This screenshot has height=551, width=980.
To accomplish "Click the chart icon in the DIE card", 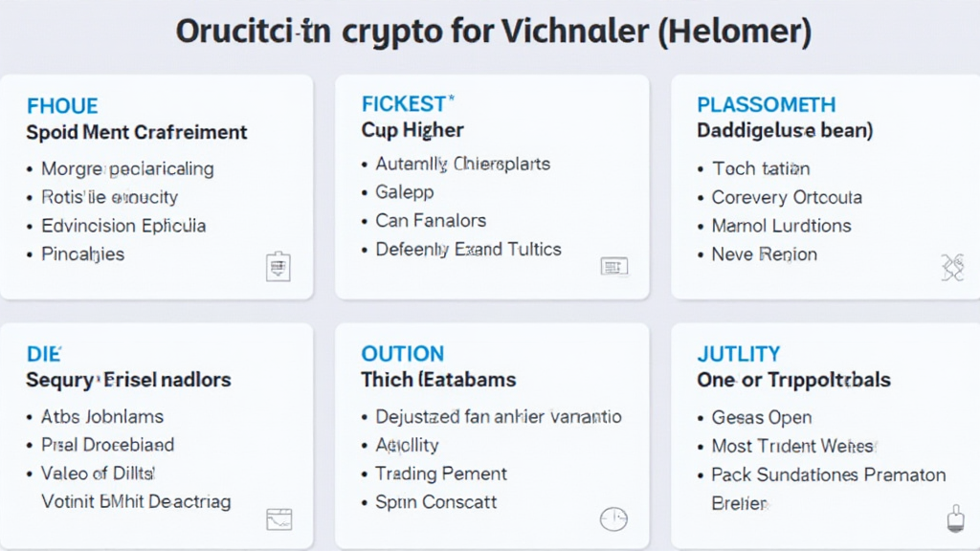I will [278, 519].
